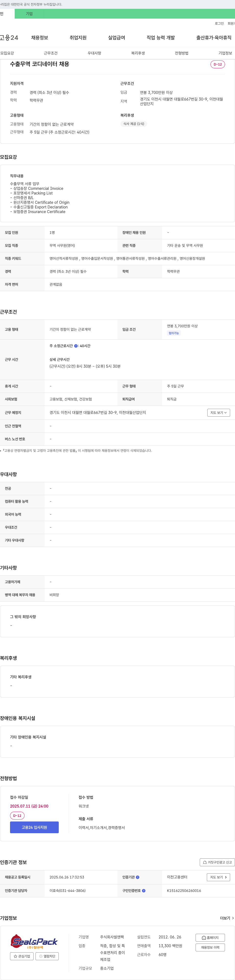Open the 실업급여 menu
Viewport: 235px width, 980px height.
(117, 38)
